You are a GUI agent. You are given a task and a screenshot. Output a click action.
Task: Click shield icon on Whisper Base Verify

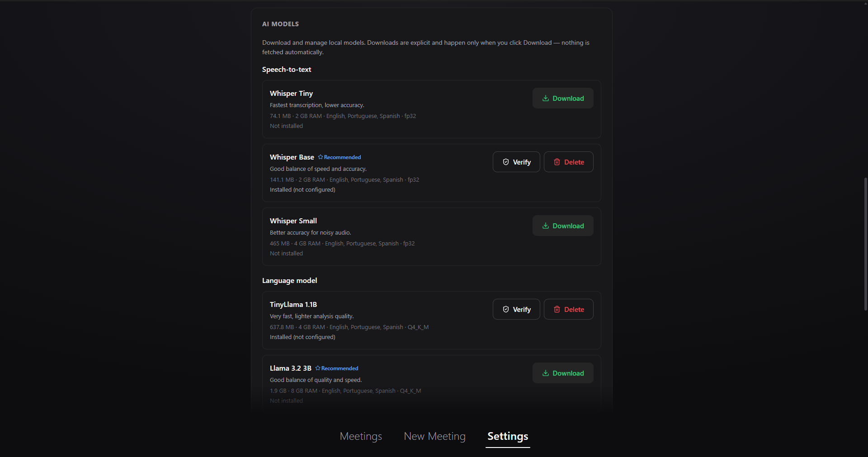tap(506, 162)
